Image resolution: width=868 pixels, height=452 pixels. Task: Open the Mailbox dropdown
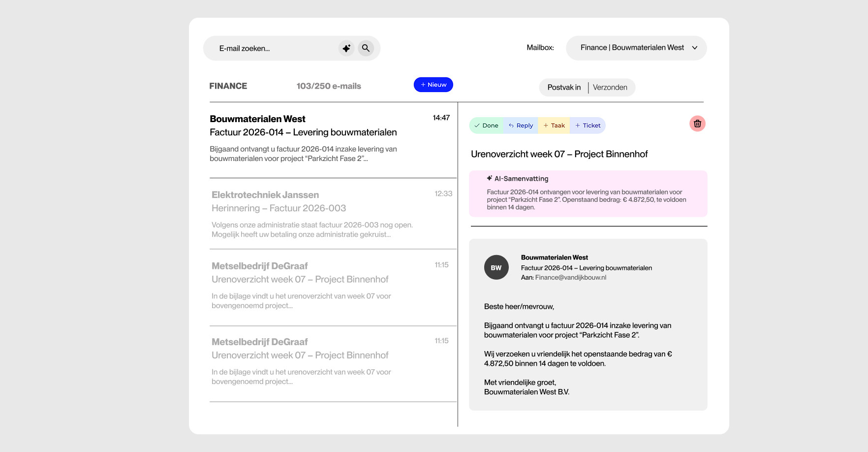coord(636,48)
